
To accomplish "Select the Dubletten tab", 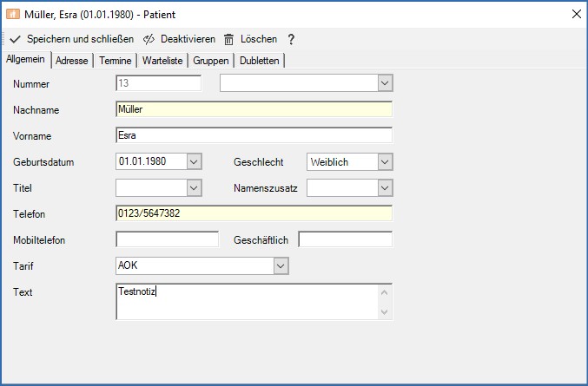I will coord(260,61).
